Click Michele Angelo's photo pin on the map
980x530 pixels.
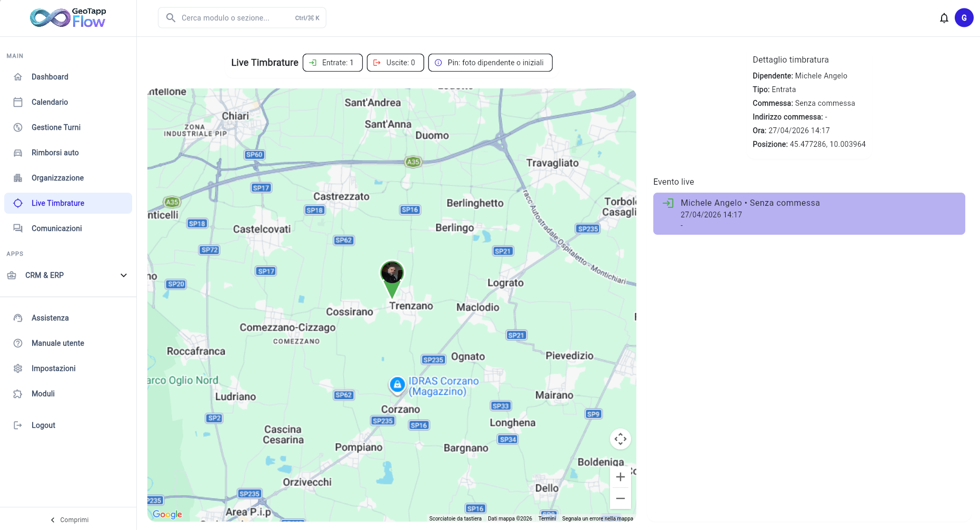pos(392,273)
